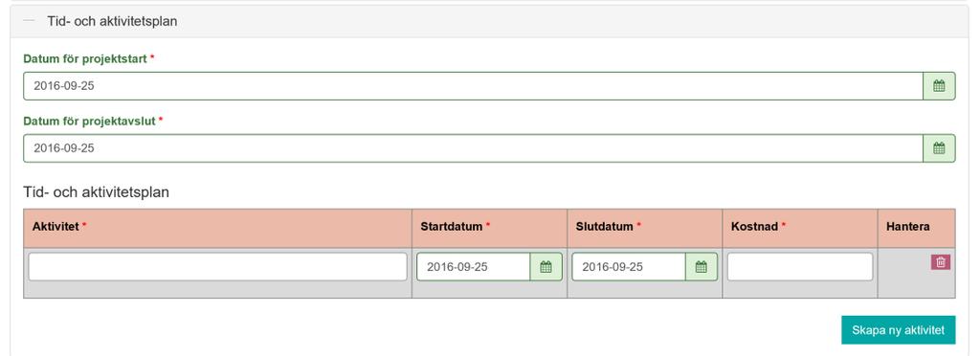Image resolution: width=980 pixels, height=356 pixels.
Task: Select the Startdatum date field in the table
Action: coord(473,267)
